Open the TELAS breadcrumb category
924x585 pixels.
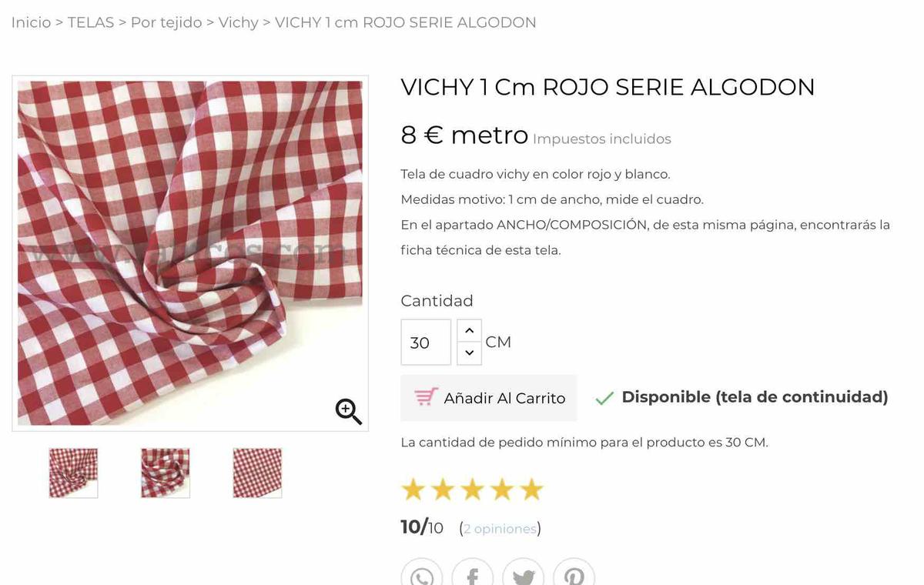pos(91,22)
